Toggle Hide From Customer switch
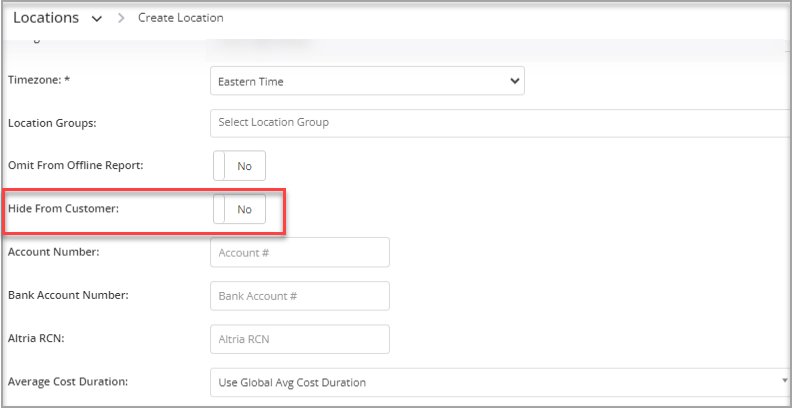Image resolution: width=792 pixels, height=411 pixels. point(239,209)
